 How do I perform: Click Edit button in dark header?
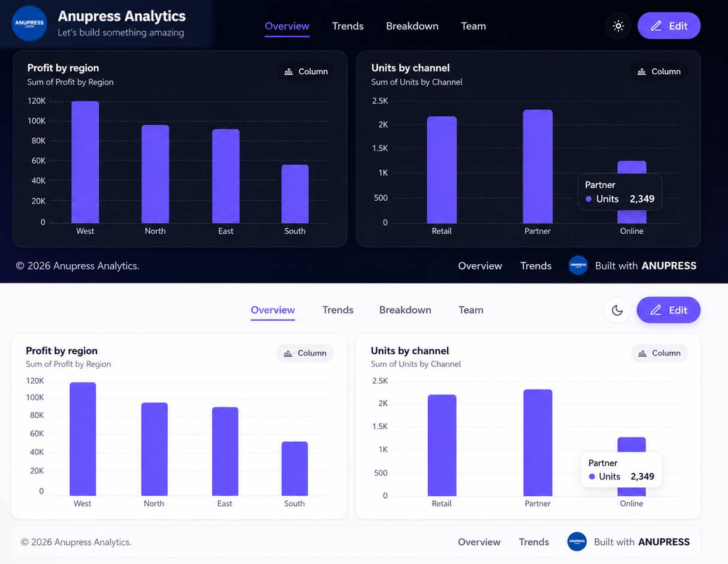click(669, 26)
